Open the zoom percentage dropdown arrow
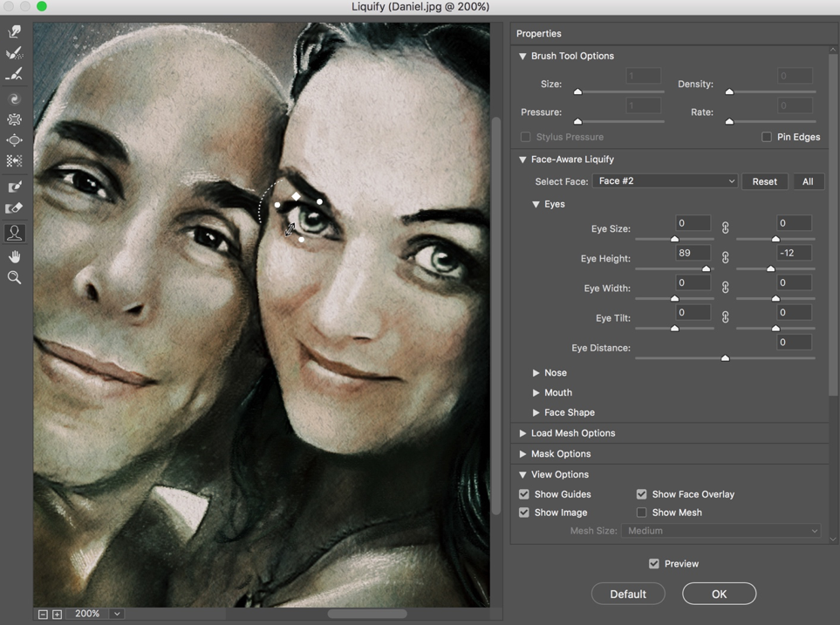Viewport: 840px width, 625px height. (x=117, y=614)
